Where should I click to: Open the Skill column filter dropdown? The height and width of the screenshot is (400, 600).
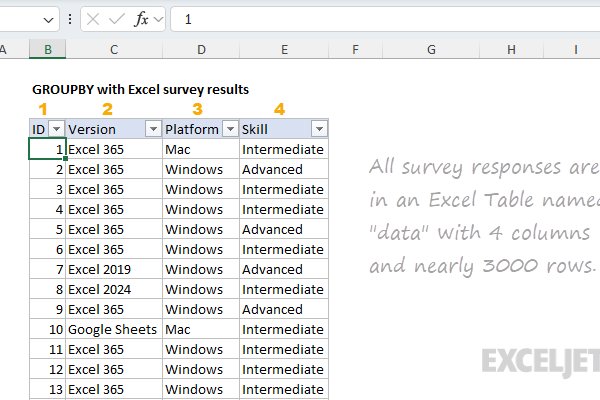tap(319, 129)
